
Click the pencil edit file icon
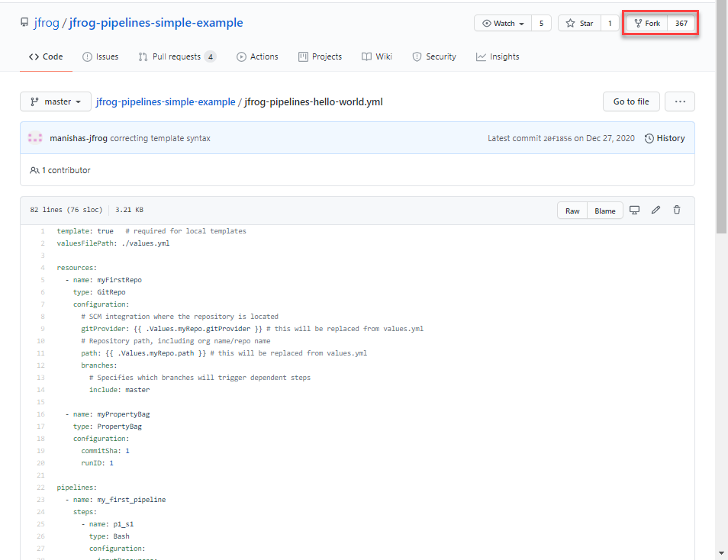click(656, 211)
